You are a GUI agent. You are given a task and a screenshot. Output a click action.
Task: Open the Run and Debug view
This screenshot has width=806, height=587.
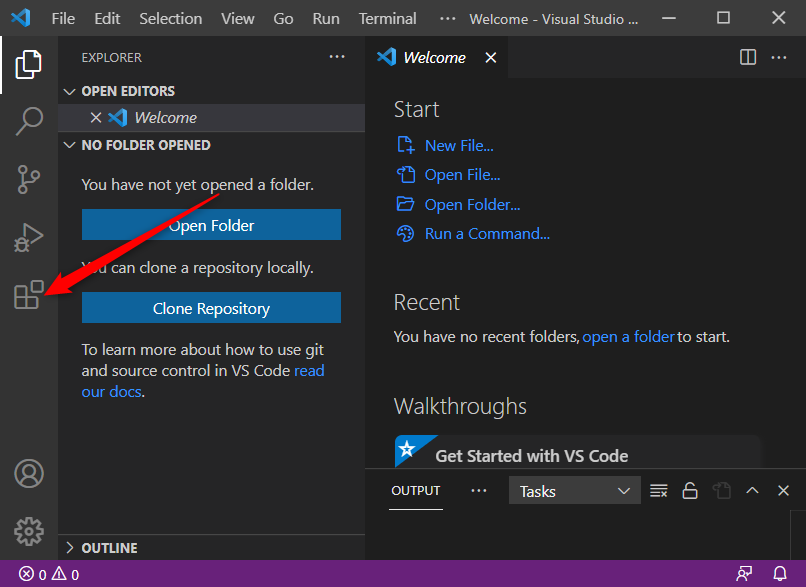pos(29,237)
